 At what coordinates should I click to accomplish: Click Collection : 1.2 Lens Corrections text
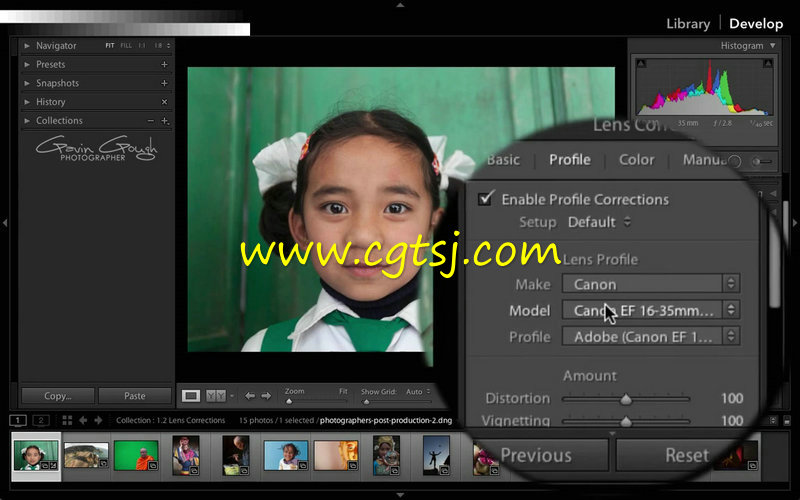170,420
